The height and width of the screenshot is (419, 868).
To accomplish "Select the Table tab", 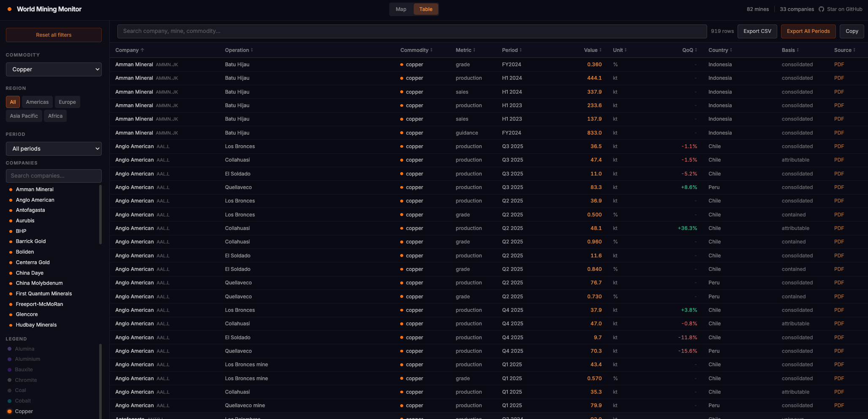I will click(x=426, y=9).
